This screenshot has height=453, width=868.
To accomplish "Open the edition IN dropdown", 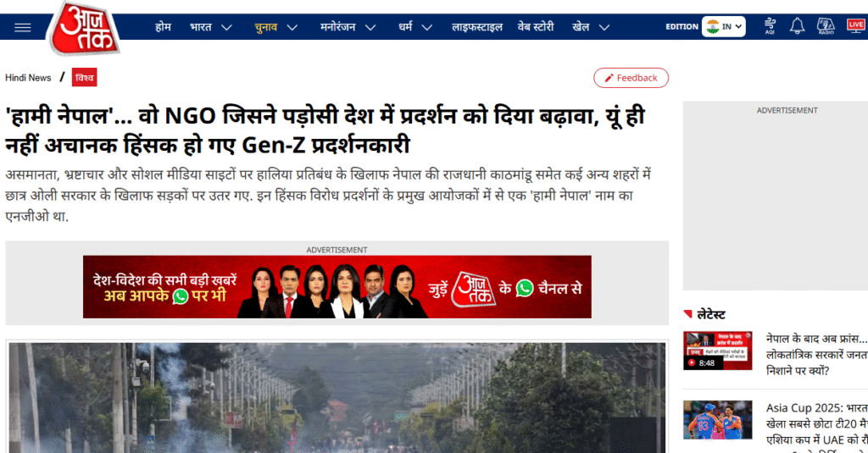I will tap(723, 26).
